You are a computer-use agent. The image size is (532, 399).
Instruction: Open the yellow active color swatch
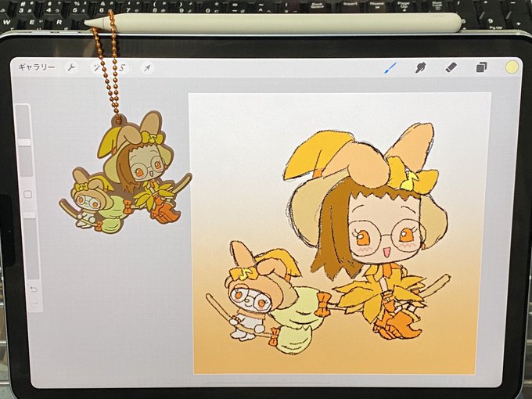coord(512,67)
